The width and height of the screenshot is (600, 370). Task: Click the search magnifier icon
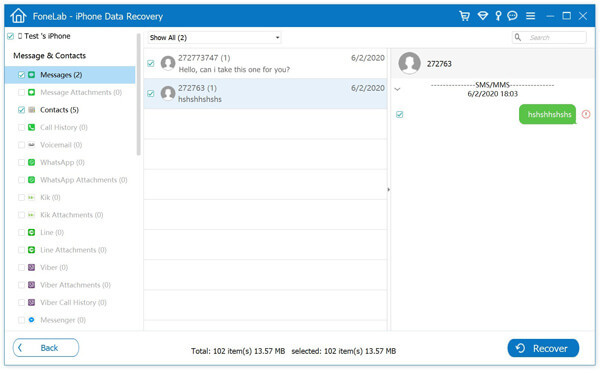[x=518, y=37]
